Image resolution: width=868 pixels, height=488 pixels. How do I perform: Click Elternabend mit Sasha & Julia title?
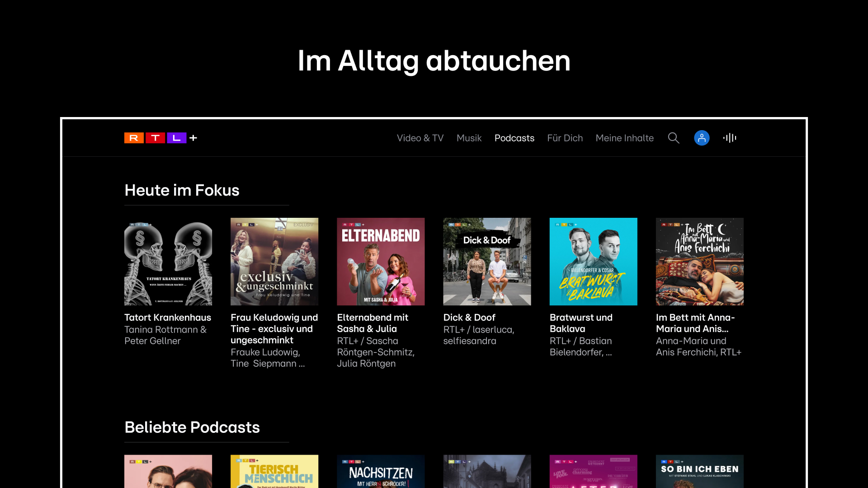click(x=373, y=323)
